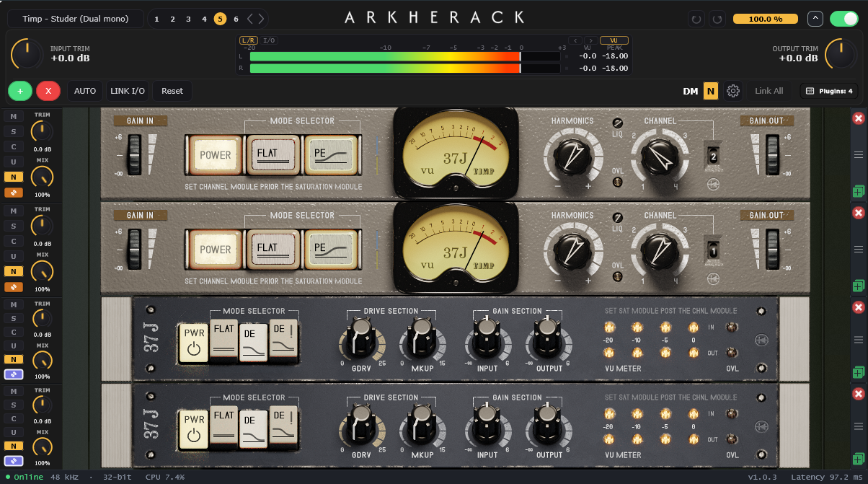Select PE mode on the second Timp module
The height and width of the screenshot is (484, 868).
(x=330, y=249)
